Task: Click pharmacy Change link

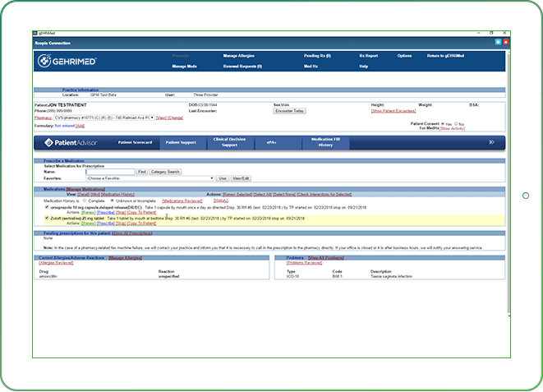Action: pos(175,118)
